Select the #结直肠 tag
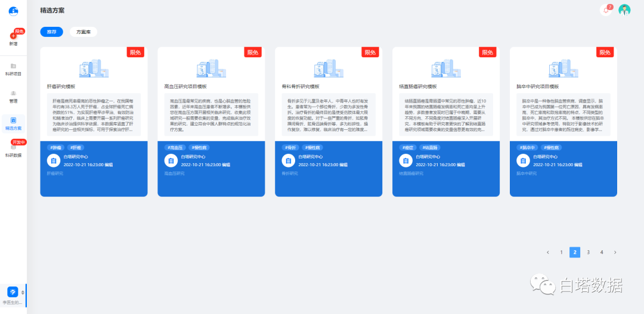 pyautogui.click(x=430, y=147)
